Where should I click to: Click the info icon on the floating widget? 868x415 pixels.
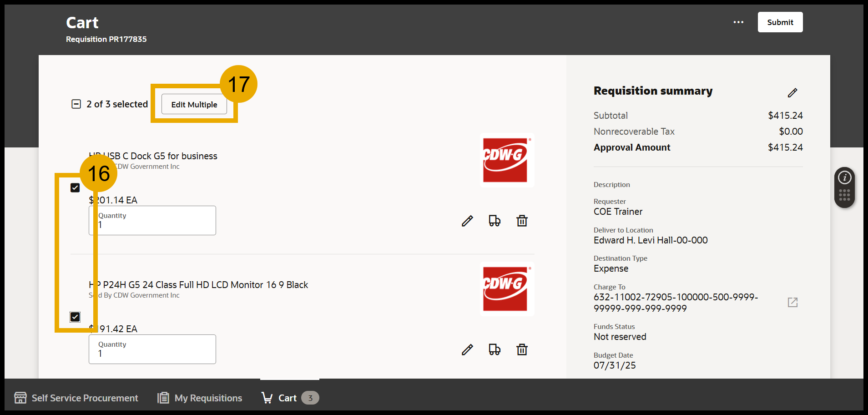844,177
